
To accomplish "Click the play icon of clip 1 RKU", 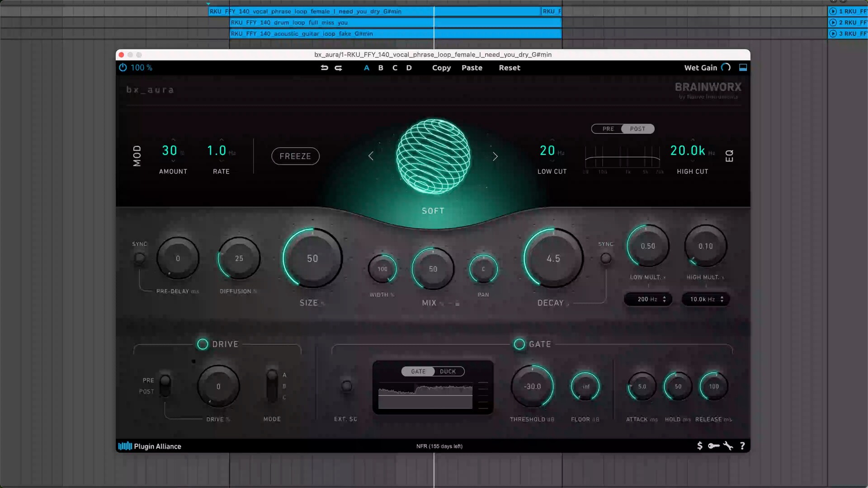I will (x=833, y=11).
